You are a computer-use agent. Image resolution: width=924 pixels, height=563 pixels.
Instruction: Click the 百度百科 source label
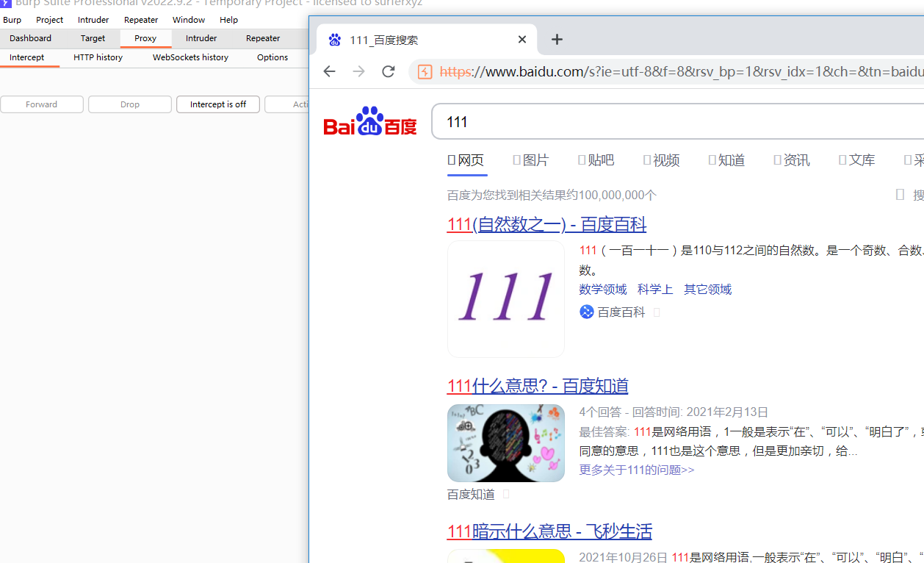pos(621,312)
